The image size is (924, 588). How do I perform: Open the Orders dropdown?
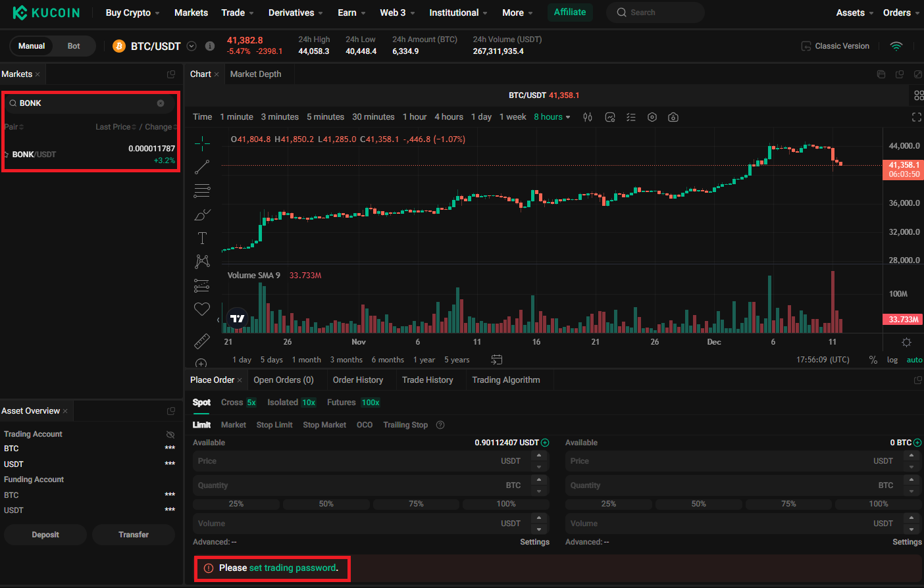pos(902,12)
